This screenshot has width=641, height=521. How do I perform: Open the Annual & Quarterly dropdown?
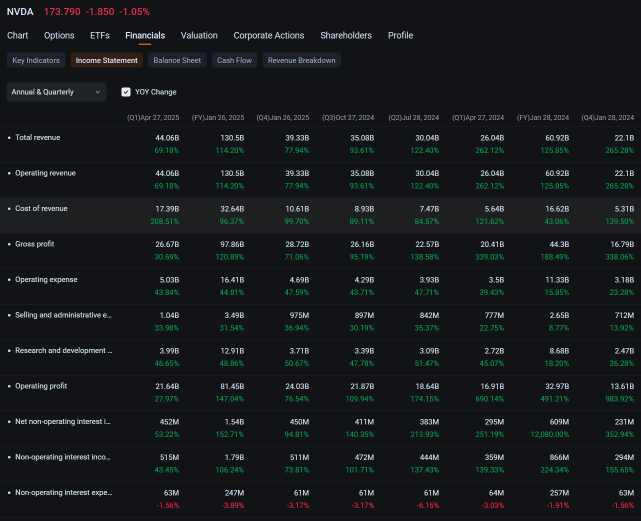pyautogui.click(x=56, y=92)
